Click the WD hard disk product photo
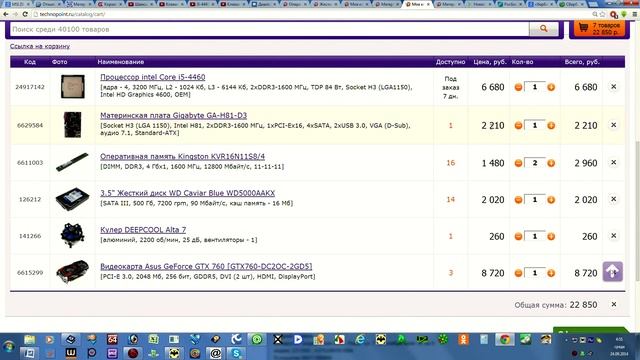 tap(72, 199)
